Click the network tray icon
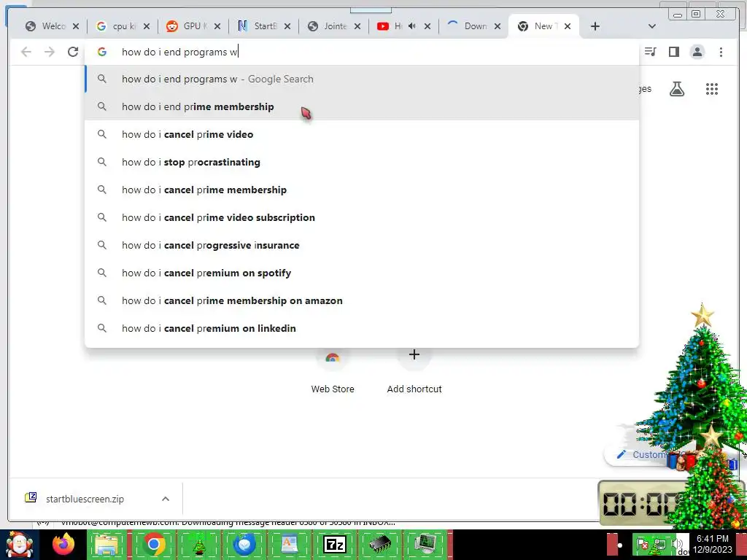 click(x=659, y=544)
